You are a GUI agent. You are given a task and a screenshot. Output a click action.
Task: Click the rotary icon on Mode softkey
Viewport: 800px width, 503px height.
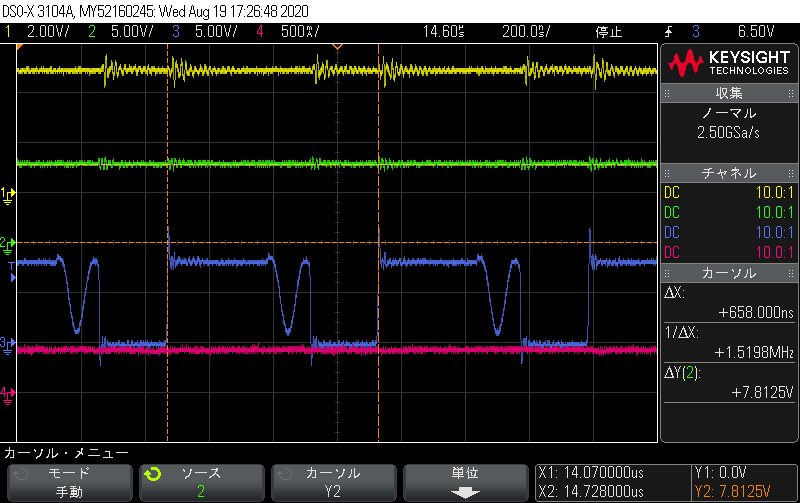click(x=20, y=474)
